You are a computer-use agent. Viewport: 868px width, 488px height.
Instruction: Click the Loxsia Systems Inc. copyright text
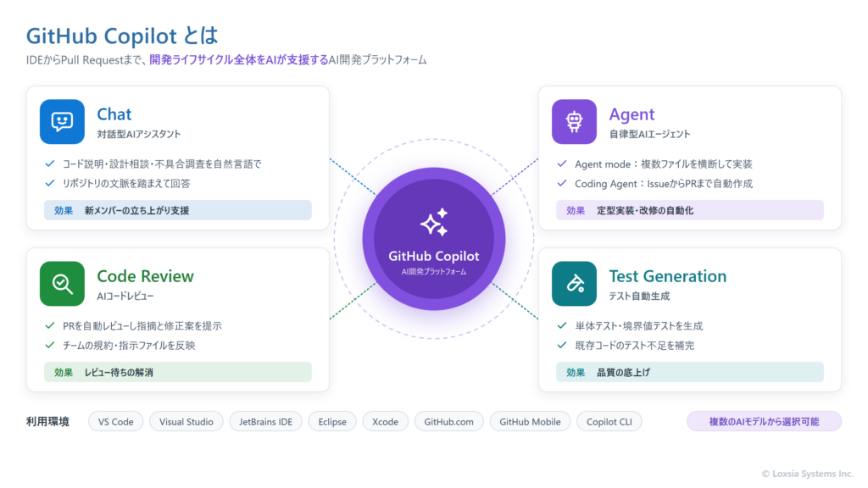point(808,474)
